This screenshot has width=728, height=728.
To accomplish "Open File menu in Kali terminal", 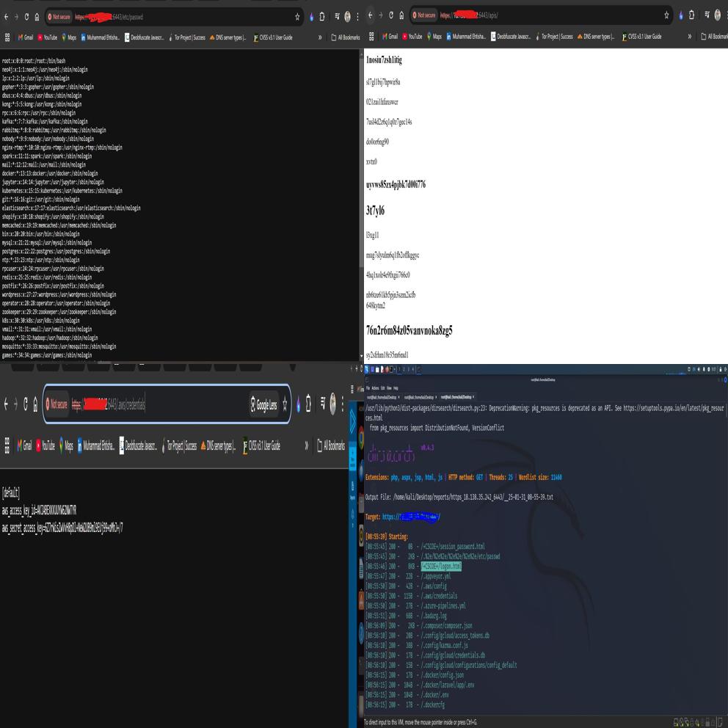I will (x=368, y=388).
